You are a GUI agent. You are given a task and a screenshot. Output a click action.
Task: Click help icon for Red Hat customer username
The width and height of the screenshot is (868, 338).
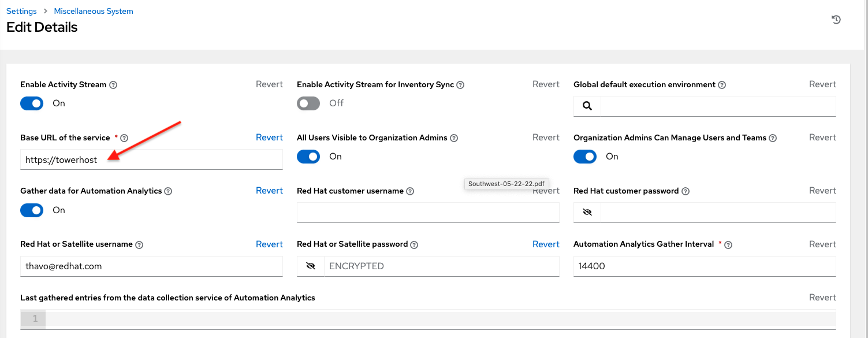(410, 191)
